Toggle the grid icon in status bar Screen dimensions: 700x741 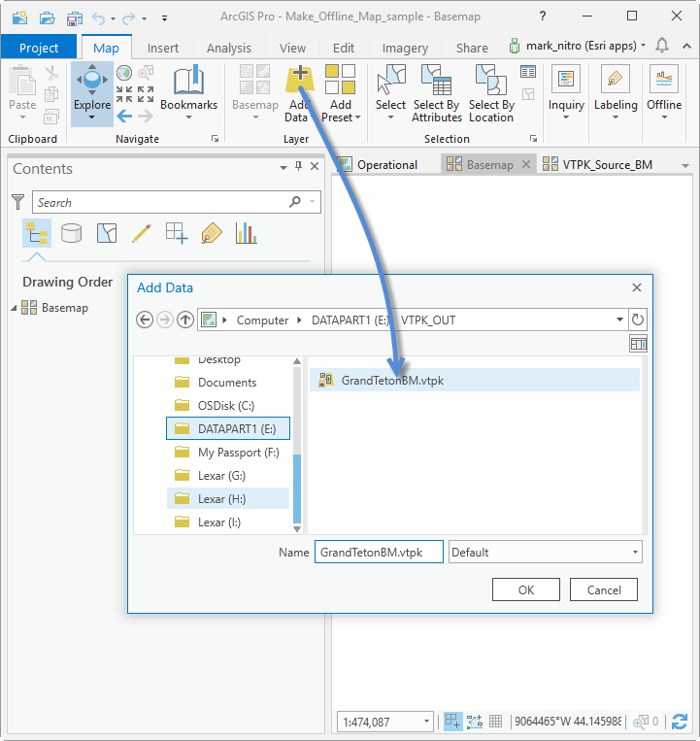tap(495, 722)
